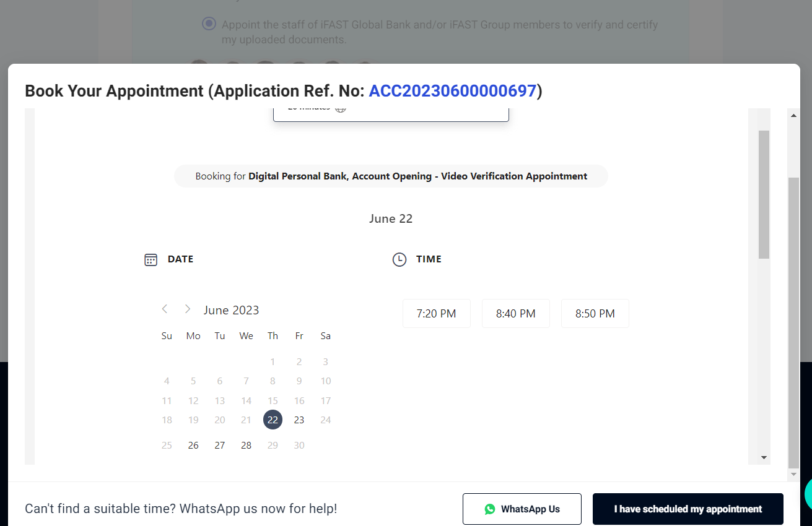Open application reference ACC20230600000697 link
This screenshot has width=812, height=526.
pos(452,91)
